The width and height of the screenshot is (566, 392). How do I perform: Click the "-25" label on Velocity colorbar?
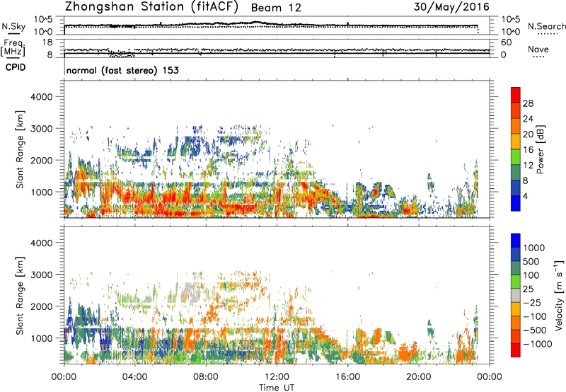[532, 303]
